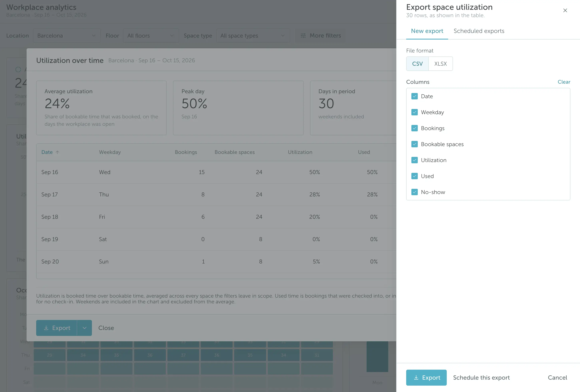Open the Barcelona location dropdown
This screenshot has width=580, height=392.
click(x=67, y=36)
